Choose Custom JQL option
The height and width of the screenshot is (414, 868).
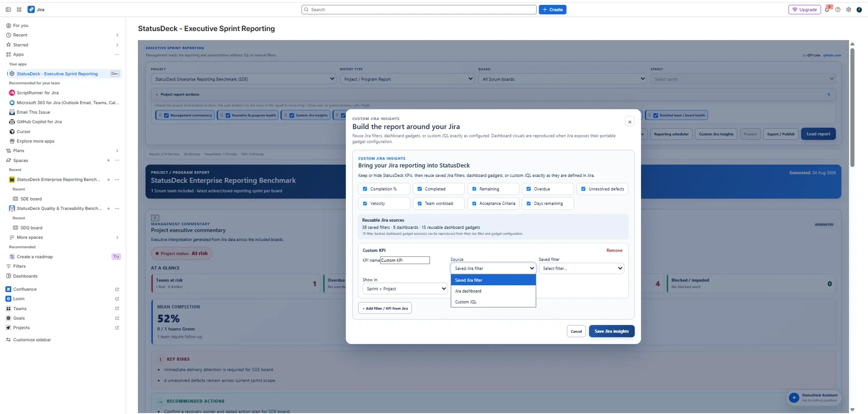coord(493,302)
